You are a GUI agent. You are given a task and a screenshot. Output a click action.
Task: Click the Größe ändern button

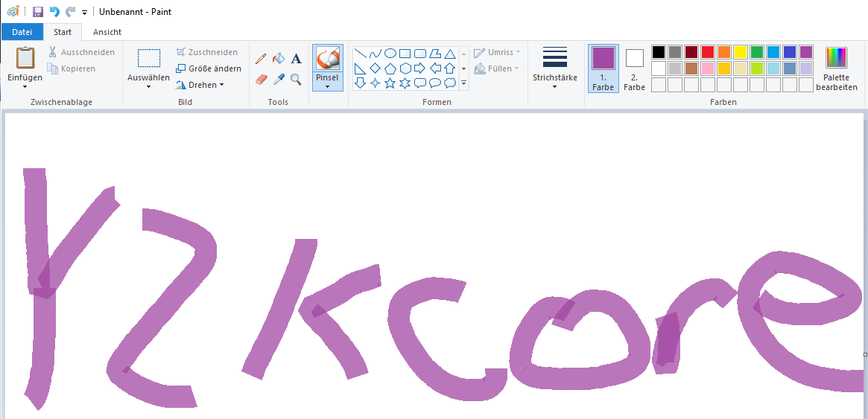[x=209, y=68]
